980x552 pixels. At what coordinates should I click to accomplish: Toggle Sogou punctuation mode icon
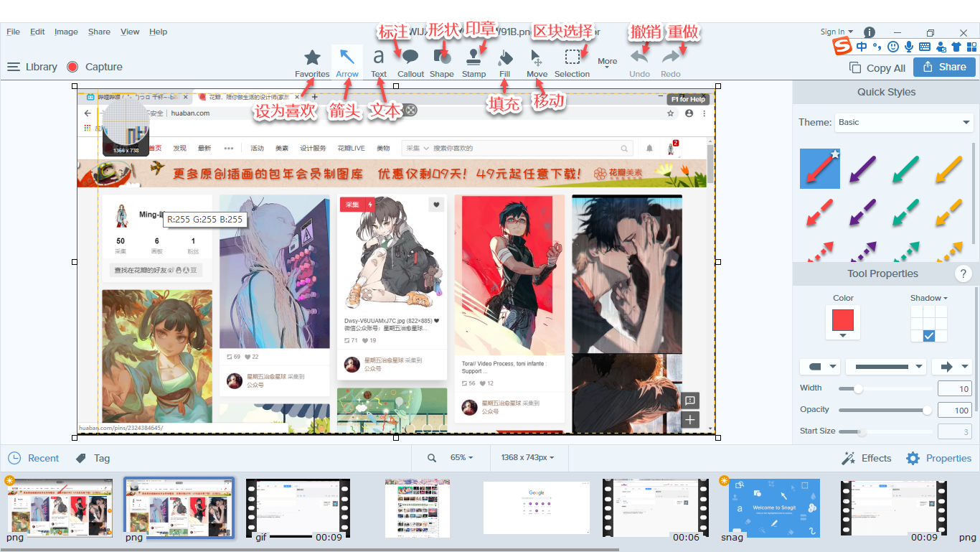click(x=877, y=47)
